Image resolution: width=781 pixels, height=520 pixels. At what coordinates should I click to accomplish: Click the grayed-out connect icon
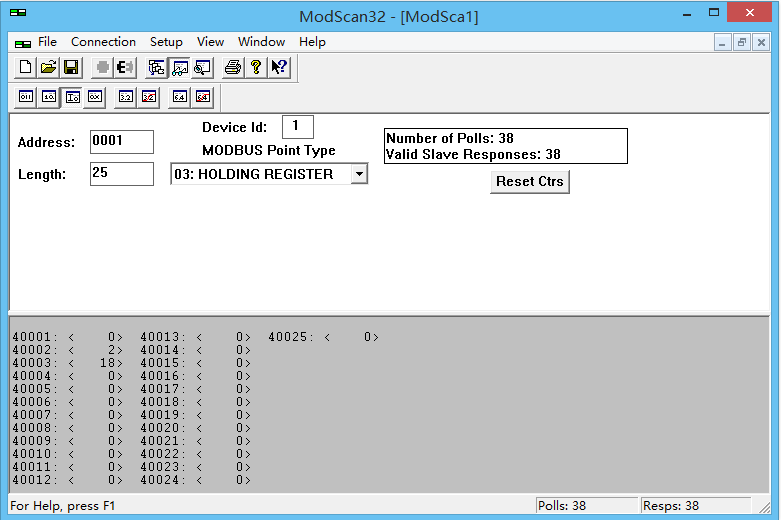(x=103, y=67)
